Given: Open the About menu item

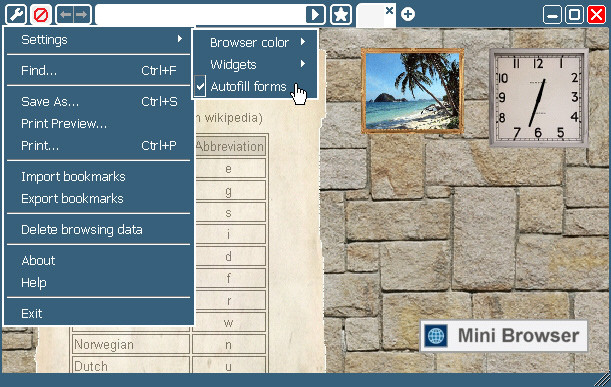Looking at the screenshot, I should pyautogui.click(x=99, y=260).
